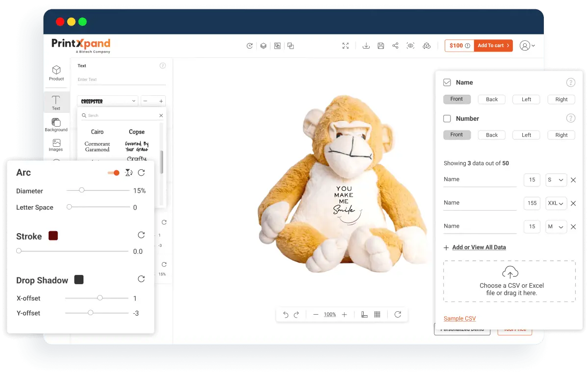Viewport: 588px width, 376px height.
Task: Click the Add To cart button
Action: (x=493, y=46)
